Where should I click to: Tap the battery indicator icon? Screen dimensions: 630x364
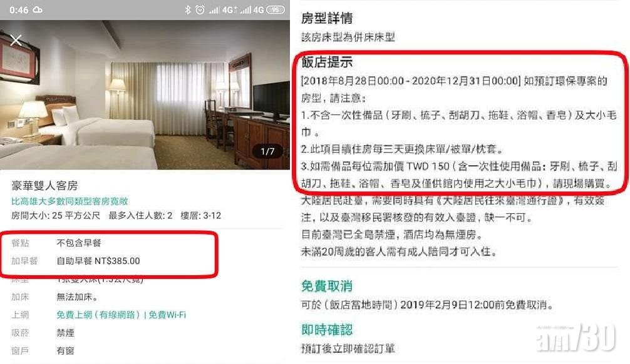[x=276, y=9]
